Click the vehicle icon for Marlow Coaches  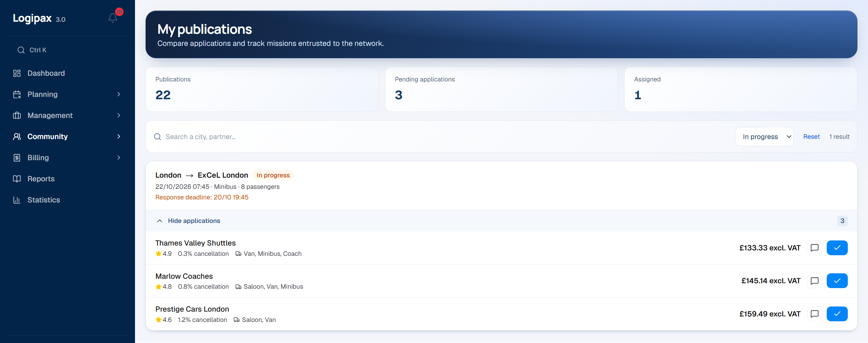point(238,287)
